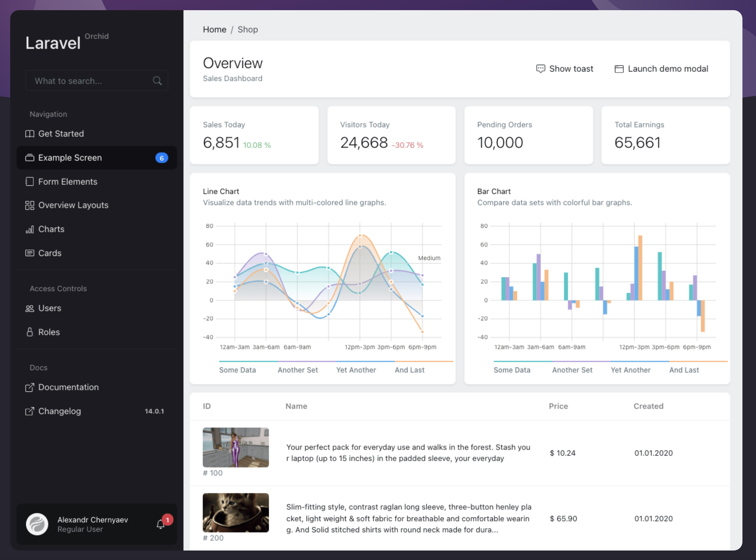The height and width of the screenshot is (560, 756).
Task: Toggle And Last legend in Line Chart
Action: (409, 370)
